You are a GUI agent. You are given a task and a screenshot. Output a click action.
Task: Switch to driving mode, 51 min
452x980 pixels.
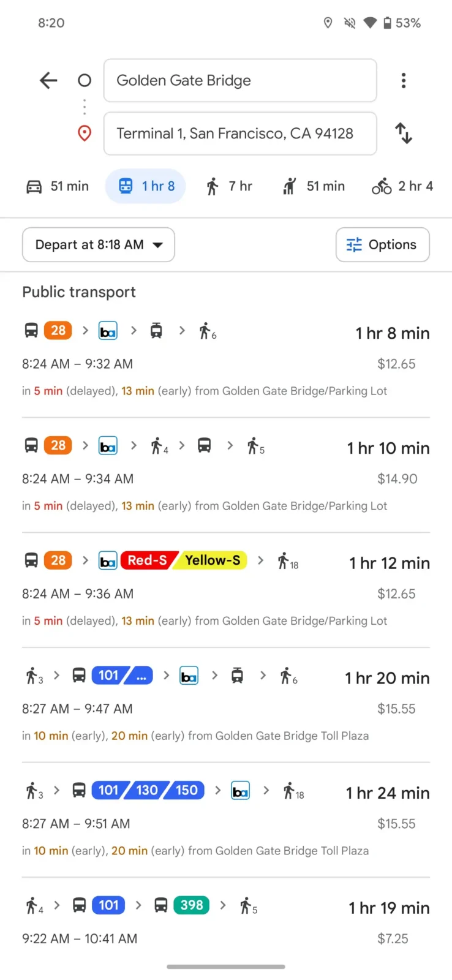(58, 186)
